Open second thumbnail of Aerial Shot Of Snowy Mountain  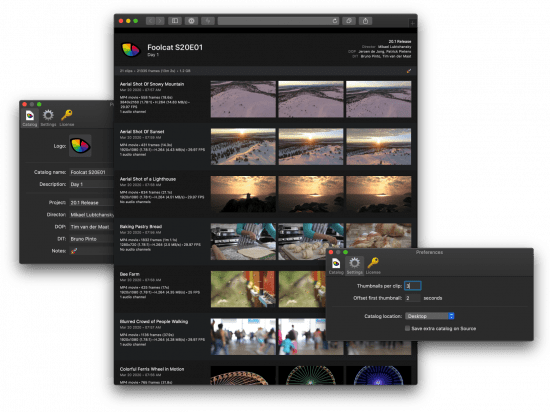pos(311,99)
